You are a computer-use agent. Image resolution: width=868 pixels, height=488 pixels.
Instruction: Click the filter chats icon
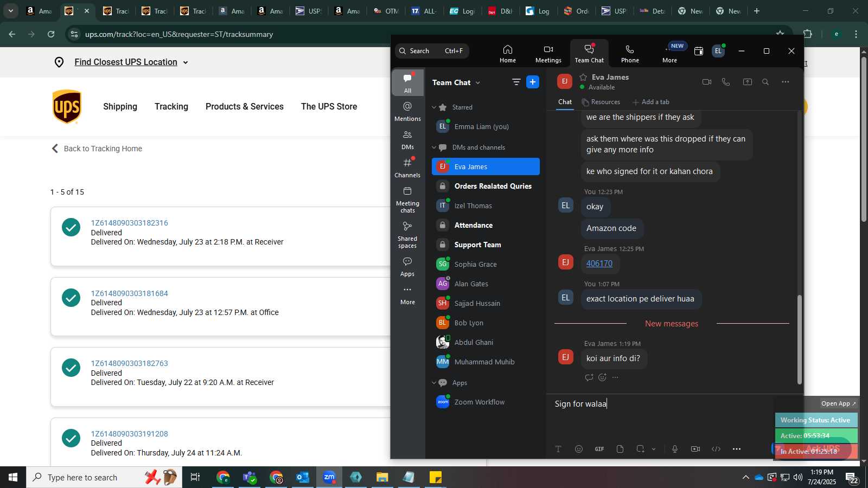coord(516,82)
